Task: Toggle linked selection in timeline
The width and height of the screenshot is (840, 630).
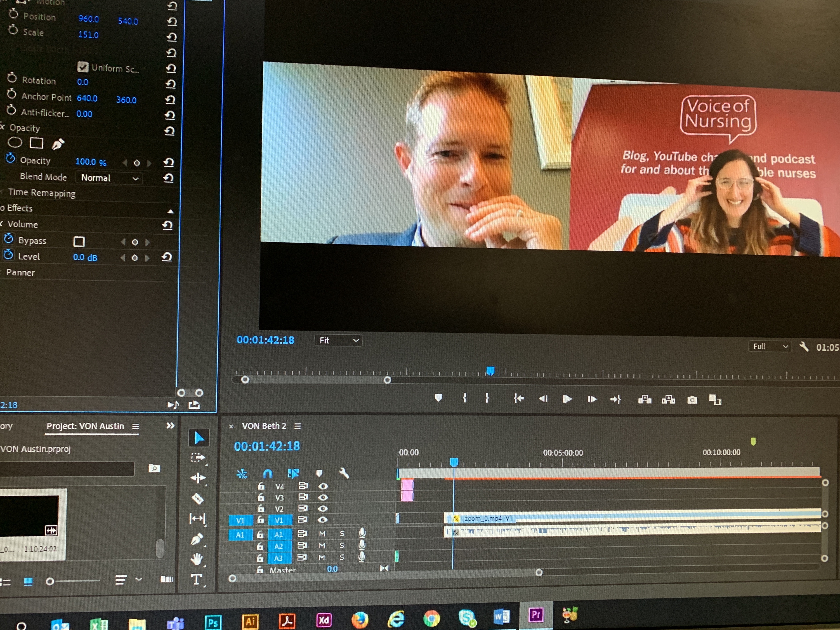Action: [x=293, y=473]
